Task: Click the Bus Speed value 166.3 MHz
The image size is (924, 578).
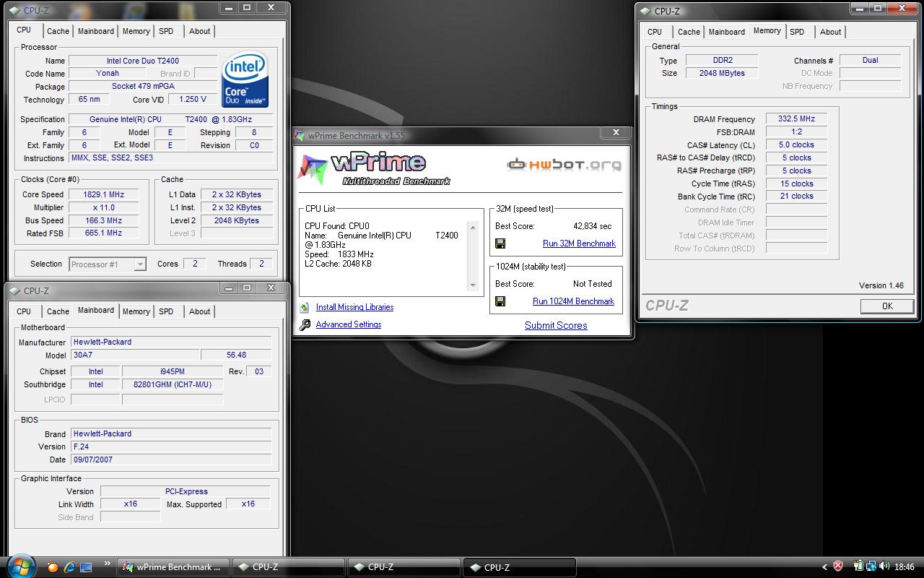Action: (x=104, y=220)
